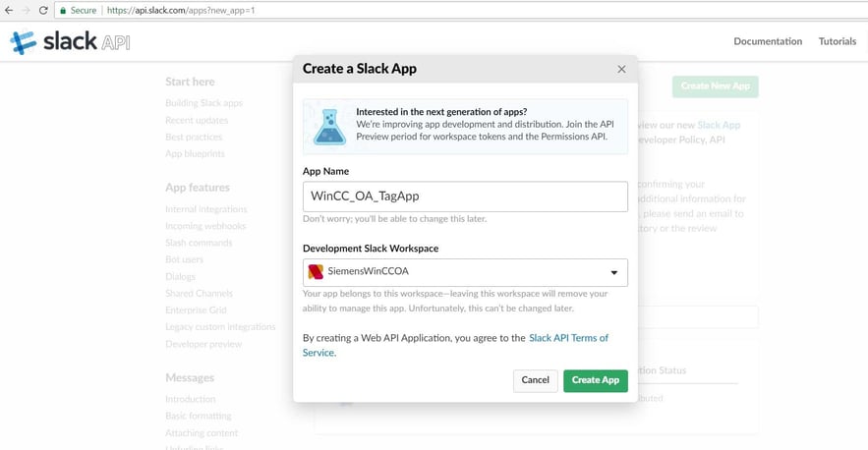Click the Create App button
This screenshot has height=450, width=868.
tap(596, 380)
